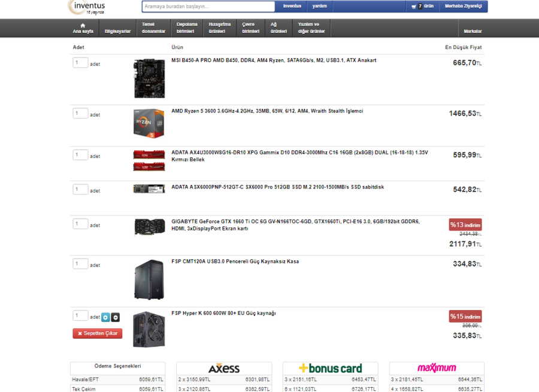Open MSI B450-A PRO motherboard thumbnail

coord(149,78)
